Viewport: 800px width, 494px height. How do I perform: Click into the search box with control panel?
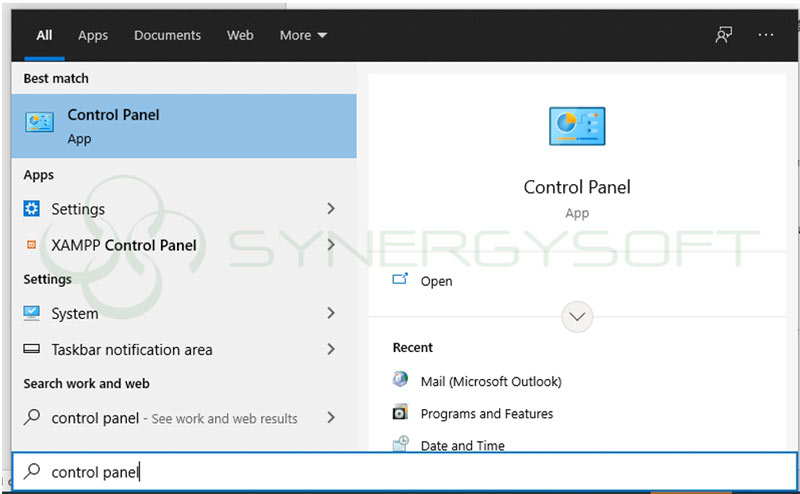(x=405, y=472)
